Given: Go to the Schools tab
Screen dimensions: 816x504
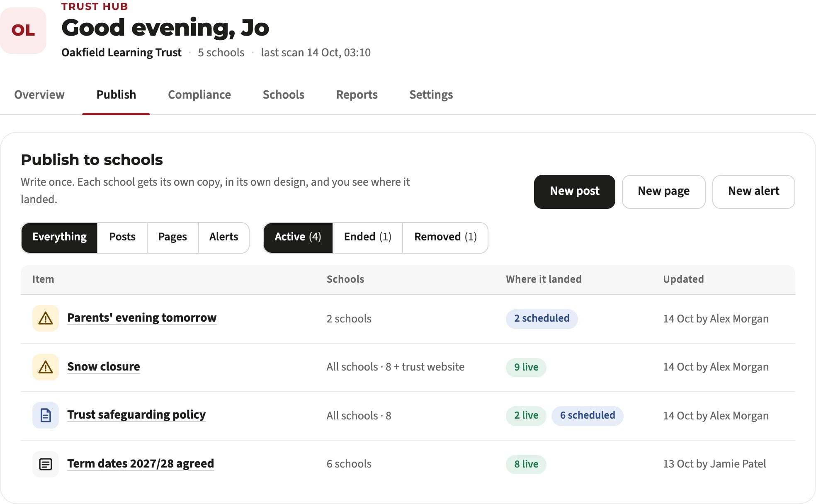Looking at the screenshot, I should 284,95.
